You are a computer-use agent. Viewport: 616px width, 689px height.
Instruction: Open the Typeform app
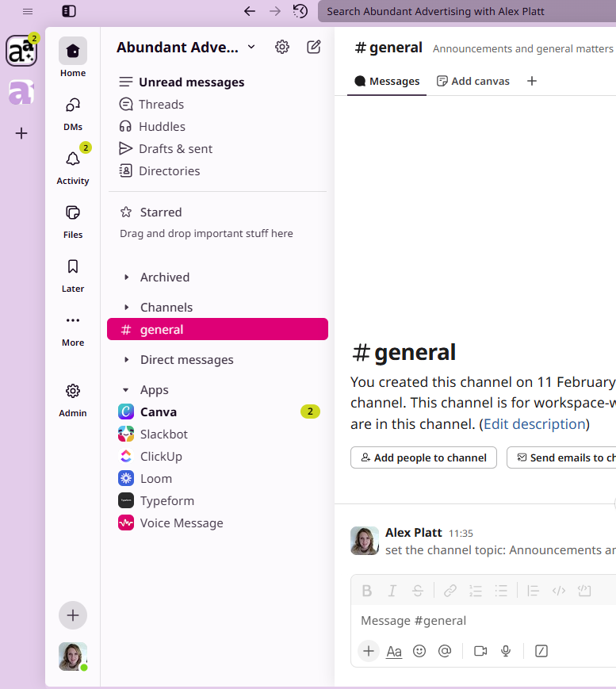pos(217,501)
